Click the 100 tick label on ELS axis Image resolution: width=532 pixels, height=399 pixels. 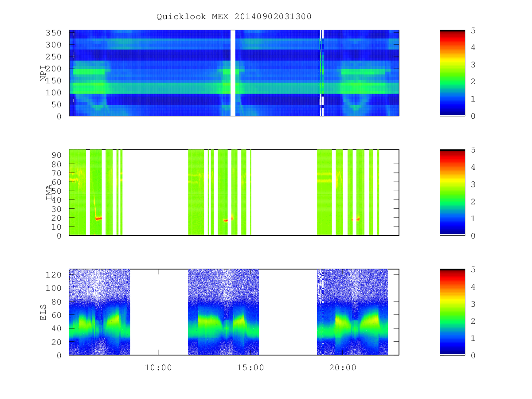[54, 288]
